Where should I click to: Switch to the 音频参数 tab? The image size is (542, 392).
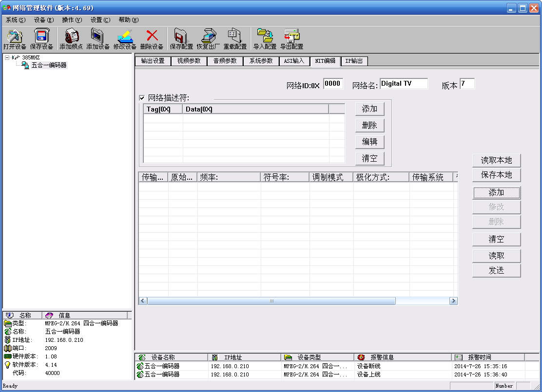pos(225,61)
